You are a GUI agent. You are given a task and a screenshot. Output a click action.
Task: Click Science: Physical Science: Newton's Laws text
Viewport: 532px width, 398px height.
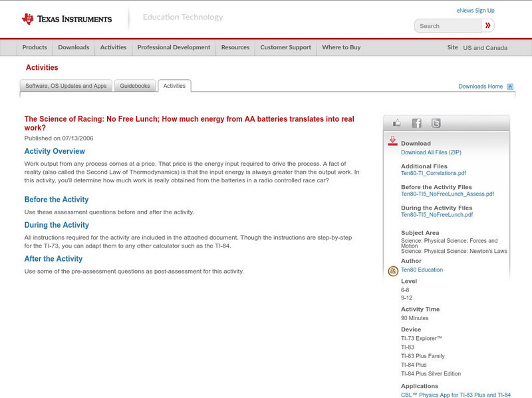pos(454,252)
